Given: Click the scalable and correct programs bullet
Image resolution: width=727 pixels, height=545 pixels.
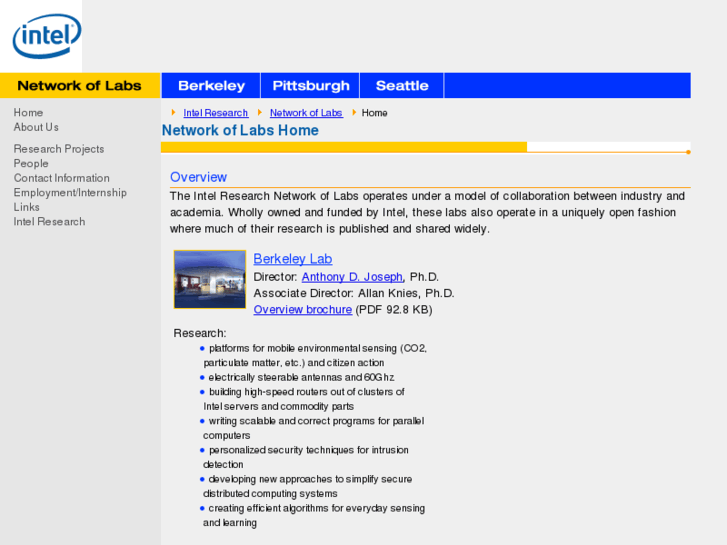Looking at the screenshot, I should point(313,428).
